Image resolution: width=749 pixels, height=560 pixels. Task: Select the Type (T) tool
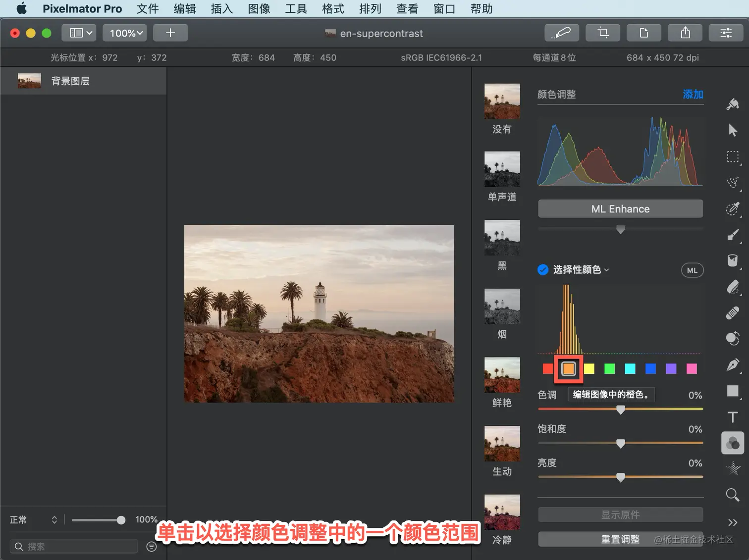(x=733, y=417)
